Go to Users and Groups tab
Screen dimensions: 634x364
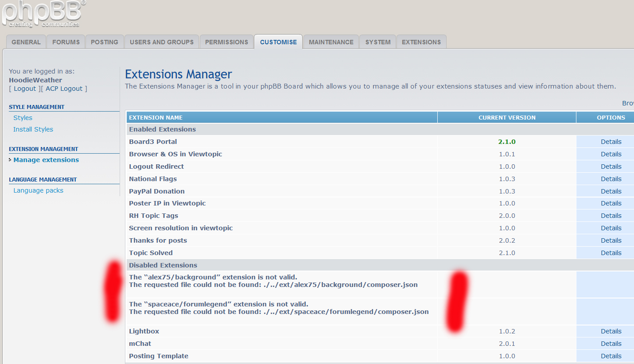[x=162, y=42]
